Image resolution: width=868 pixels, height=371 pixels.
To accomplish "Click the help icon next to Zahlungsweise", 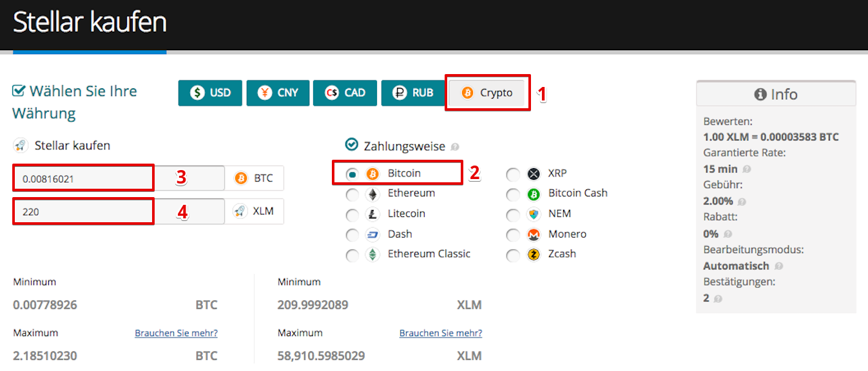I will pos(455,147).
